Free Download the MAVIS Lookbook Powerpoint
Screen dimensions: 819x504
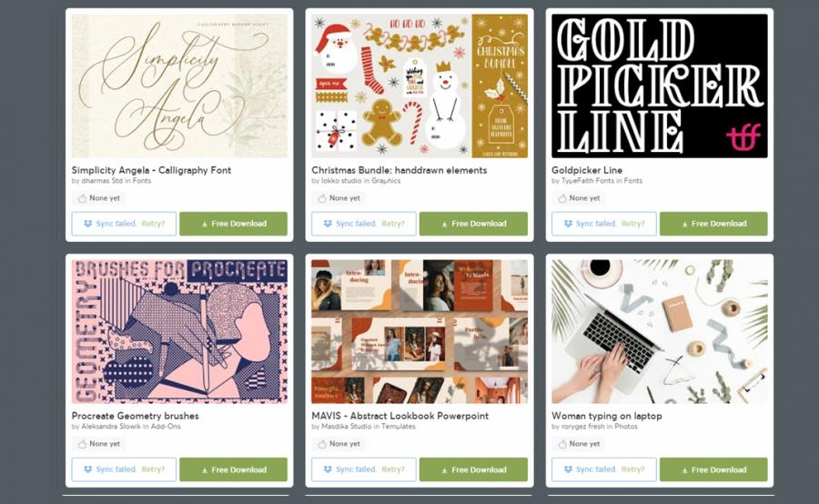pyautogui.click(x=473, y=469)
